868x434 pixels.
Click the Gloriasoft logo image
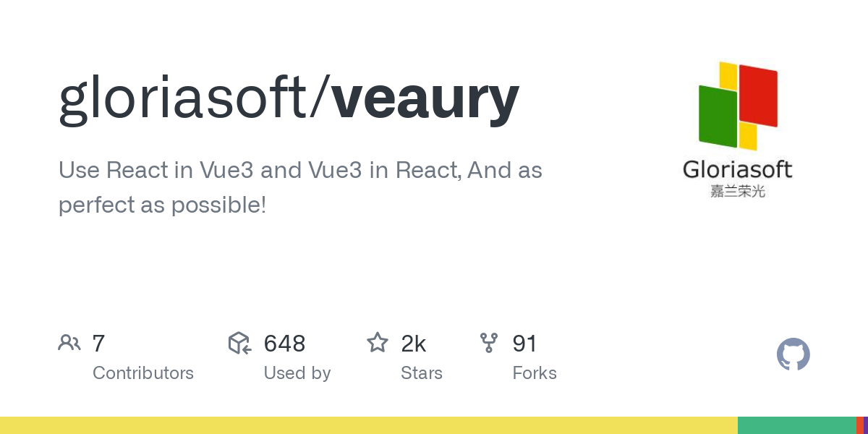738,130
